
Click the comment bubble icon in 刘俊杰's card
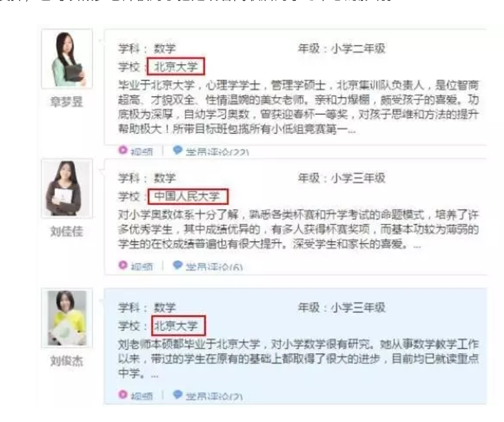coord(177,394)
